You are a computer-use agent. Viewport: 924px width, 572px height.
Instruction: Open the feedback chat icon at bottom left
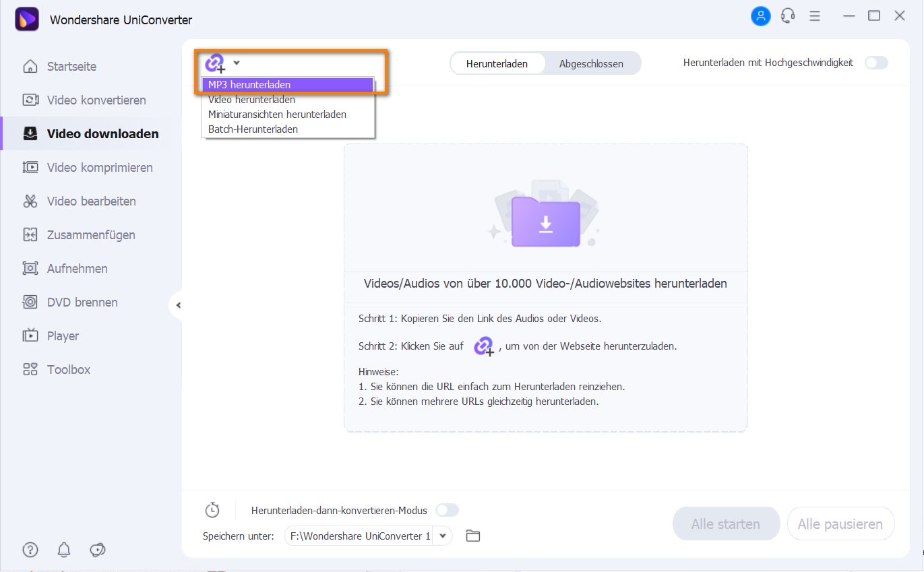[x=98, y=550]
